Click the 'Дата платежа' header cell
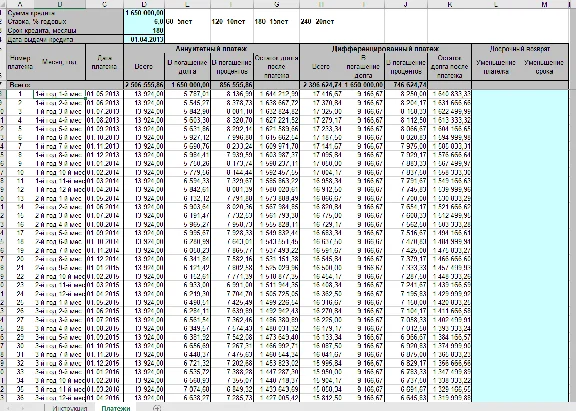 coord(104,62)
